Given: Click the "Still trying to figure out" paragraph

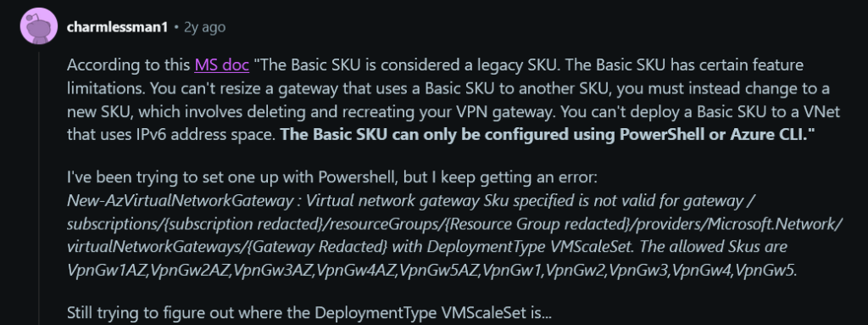Looking at the screenshot, I should click(309, 313).
